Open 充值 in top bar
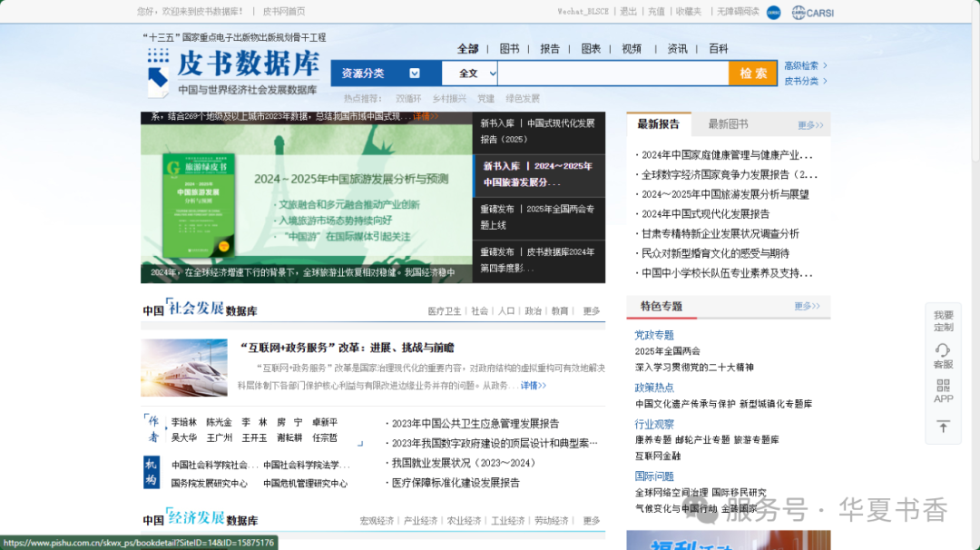980x550 pixels. tap(656, 11)
